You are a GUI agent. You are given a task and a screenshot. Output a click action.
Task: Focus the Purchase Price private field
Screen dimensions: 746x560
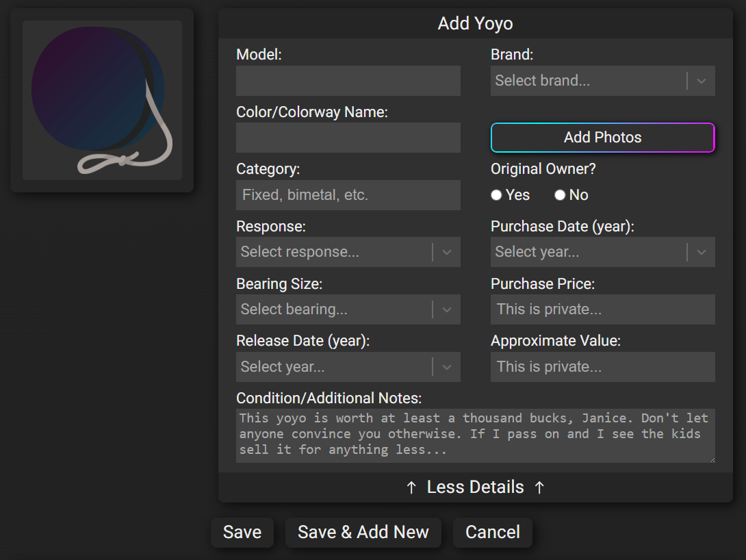coord(603,309)
